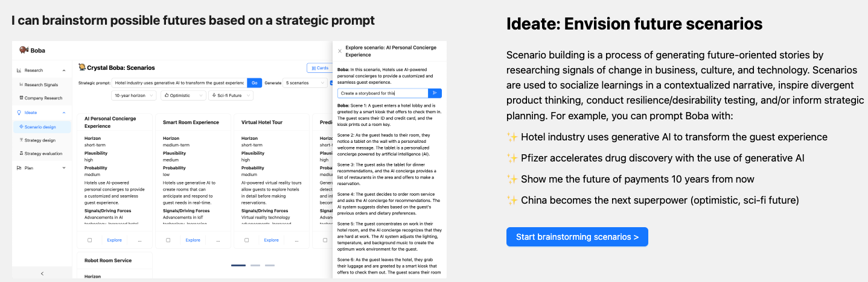Collapse the sidebar with left chevron
Screen dimensions: 868x282
[x=42, y=274]
